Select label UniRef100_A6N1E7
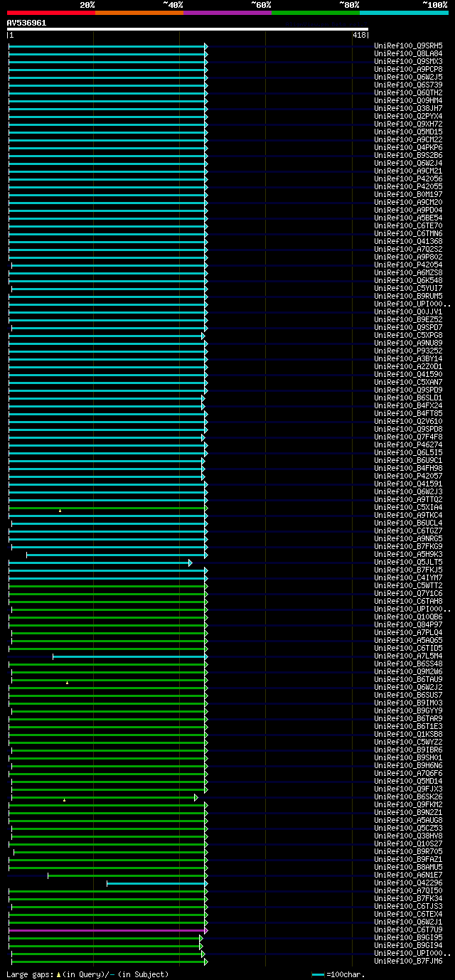Viewport: 455px width, 980px height. pyautogui.click(x=408, y=875)
